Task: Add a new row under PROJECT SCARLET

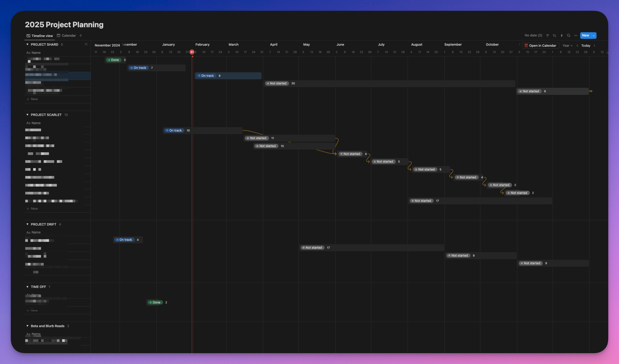Action: [32, 209]
